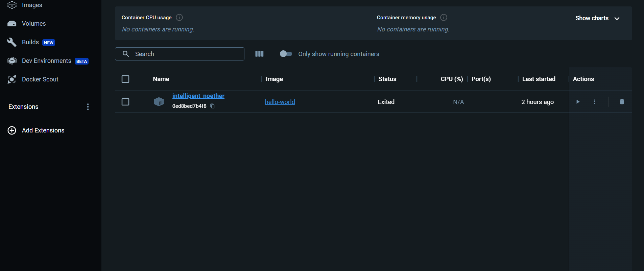The width and height of the screenshot is (644, 271).
Task: Sort by Name column header
Action: [x=161, y=79]
